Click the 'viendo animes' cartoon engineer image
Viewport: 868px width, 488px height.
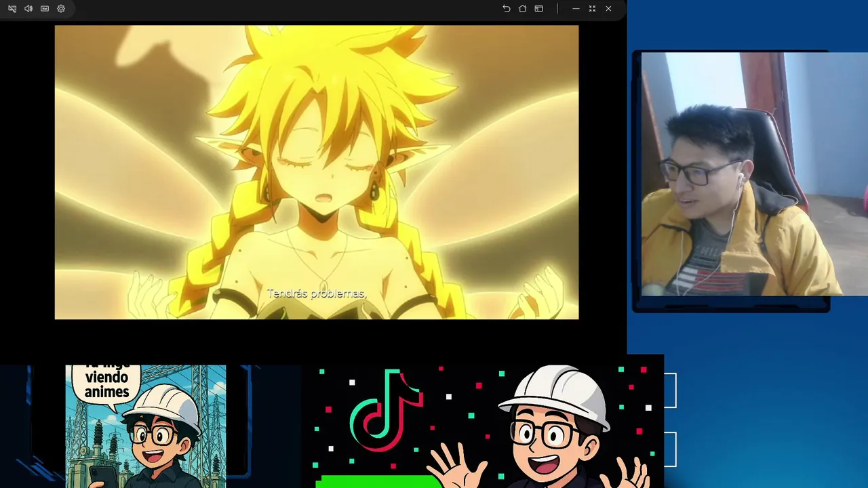(x=146, y=426)
